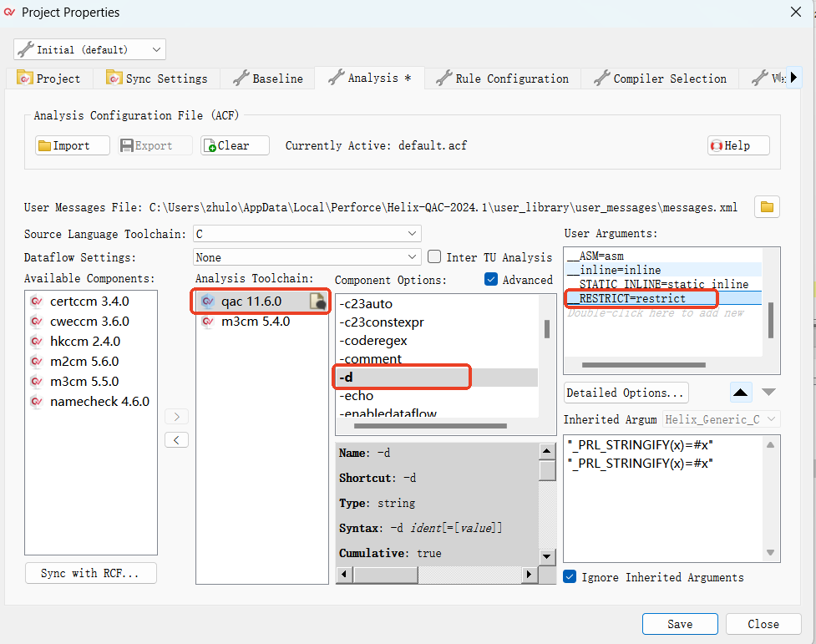Viewport: 816px width, 644px height.
Task: Close the Project Properties dialog with Close button
Action: point(763,624)
